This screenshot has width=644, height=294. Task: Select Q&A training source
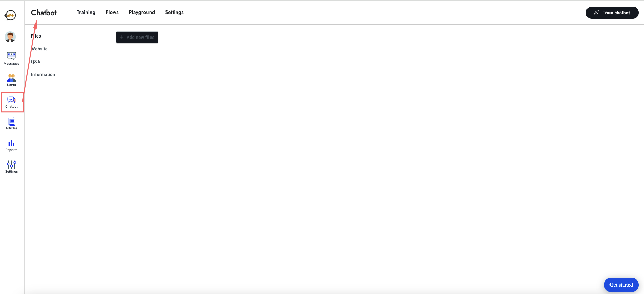tap(36, 62)
